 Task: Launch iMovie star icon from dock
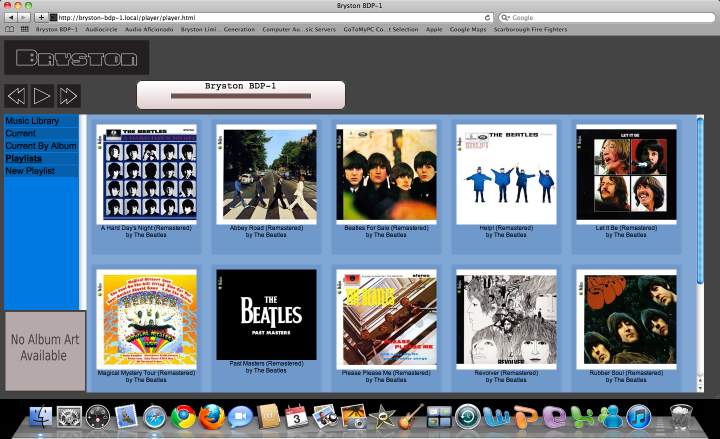pyautogui.click(x=382, y=417)
